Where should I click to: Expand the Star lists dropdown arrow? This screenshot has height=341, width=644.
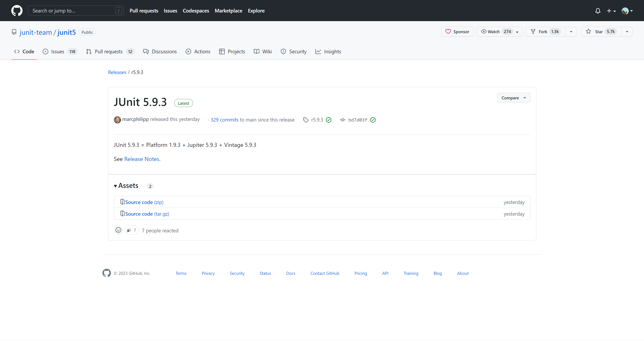click(x=627, y=32)
